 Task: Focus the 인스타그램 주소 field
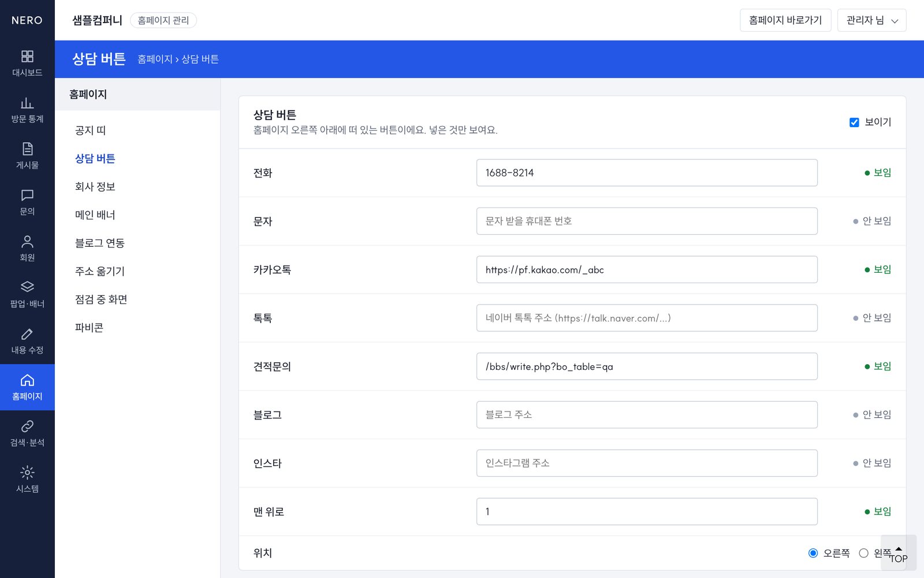pos(647,463)
